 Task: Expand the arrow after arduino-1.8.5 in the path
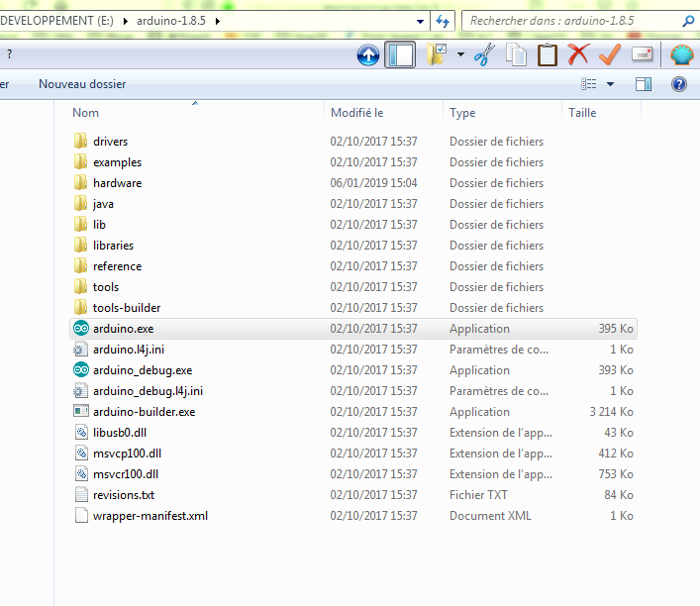pyautogui.click(x=218, y=21)
